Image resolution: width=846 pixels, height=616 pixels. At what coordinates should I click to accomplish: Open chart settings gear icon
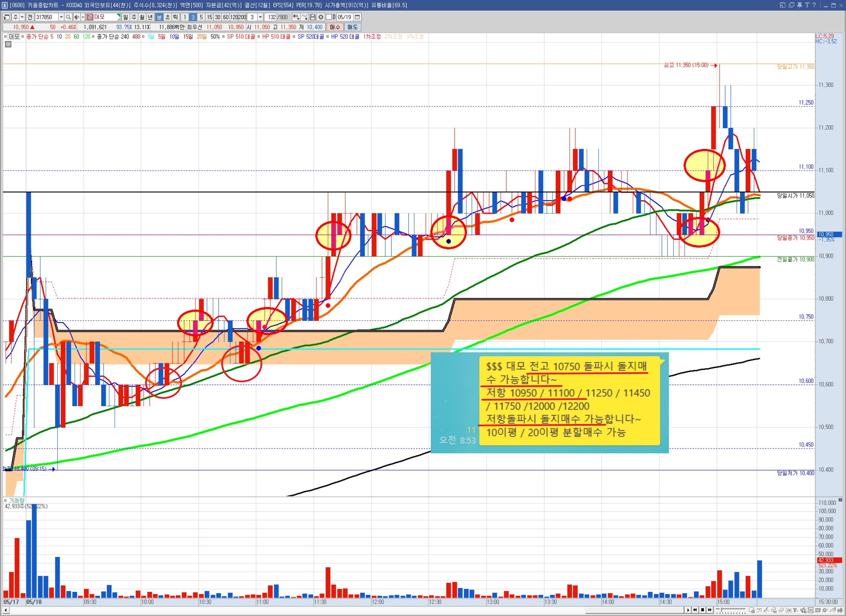pyautogui.click(x=321, y=17)
